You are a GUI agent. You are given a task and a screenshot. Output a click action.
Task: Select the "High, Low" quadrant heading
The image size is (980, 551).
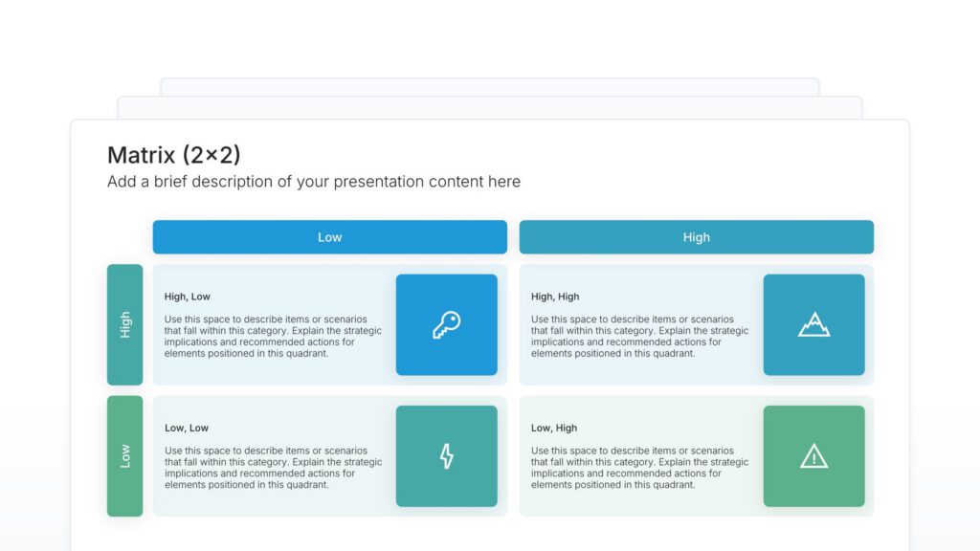(x=187, y=297)
